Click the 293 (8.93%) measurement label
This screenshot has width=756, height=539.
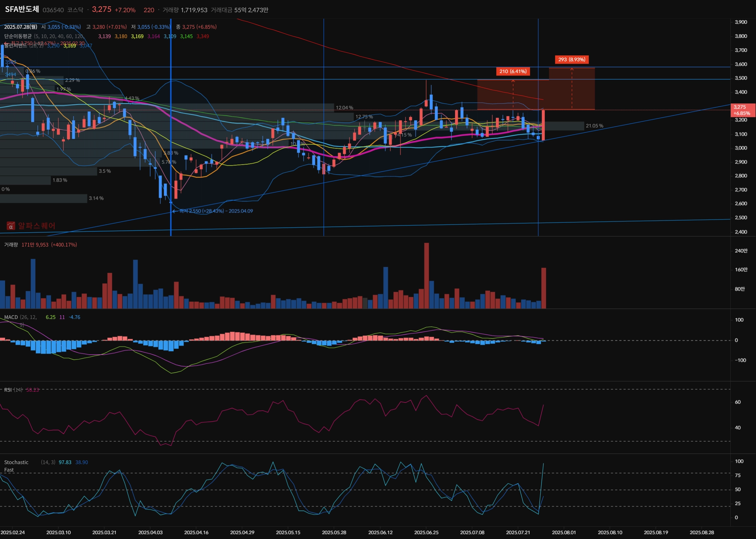point(571,59)
